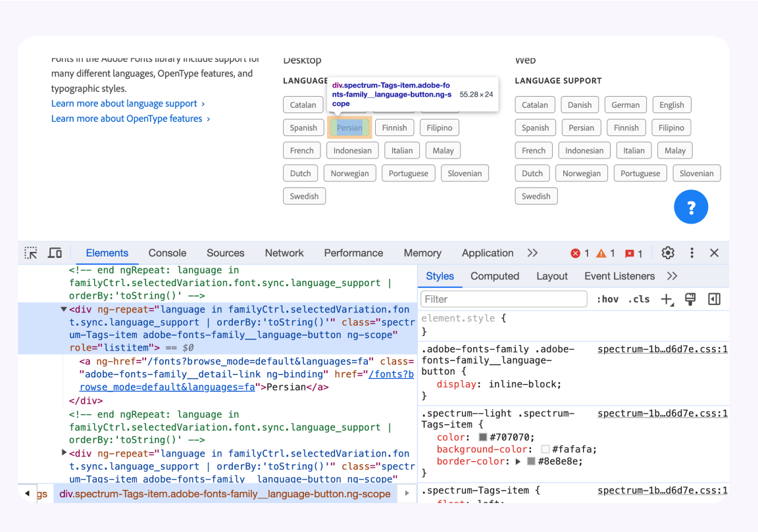Toggle the :hov element state pane
Image resolution: width=758 pixels, height=532 pixels.
coord(608,299)
